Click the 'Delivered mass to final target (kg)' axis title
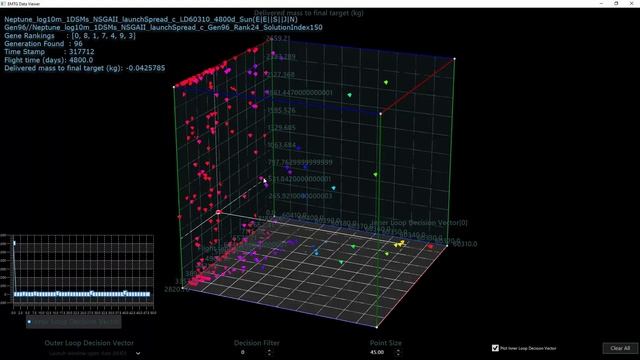This screenshot has width=640, height=360. pyautogui.click(x=309, y=13)
